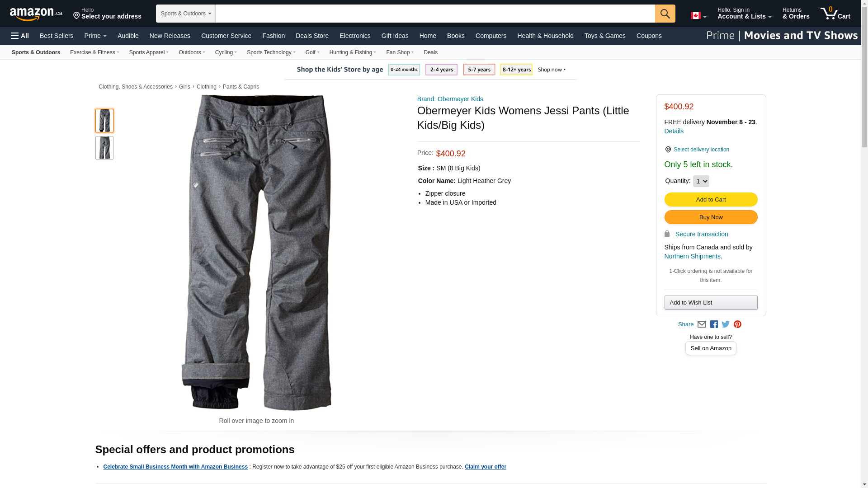Image resolution: width=868 pixels, height=488 pixels.
Task: Share via email envelope icon
Action: 702,324
